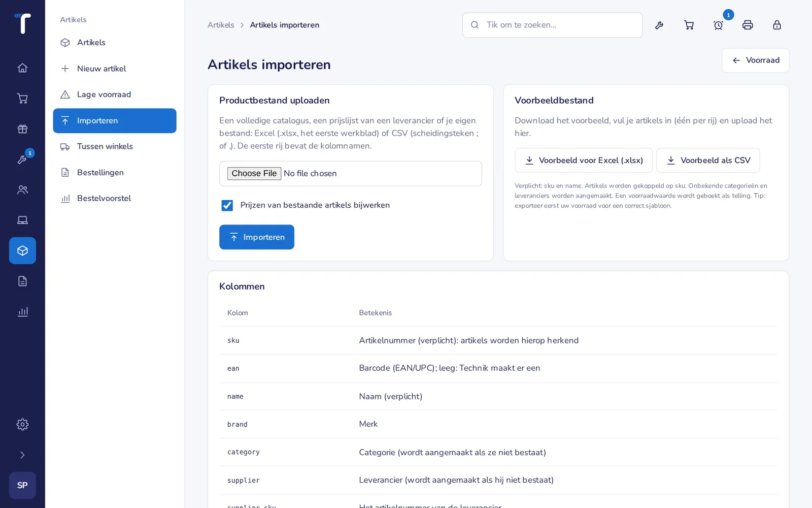Open the customers icon in sidebar
This screenshot has width=812, height=508.
click(22, 189)
